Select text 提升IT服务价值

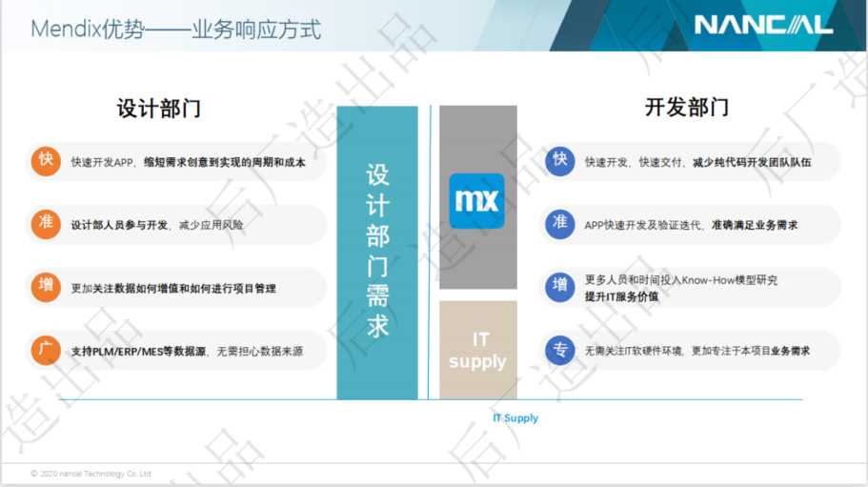(621, 296)
